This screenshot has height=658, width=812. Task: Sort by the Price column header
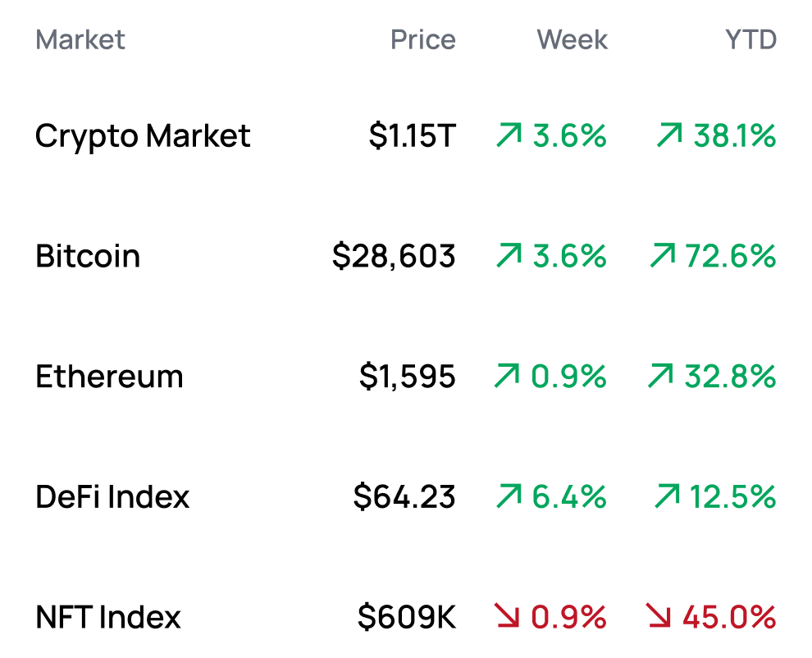422,39
